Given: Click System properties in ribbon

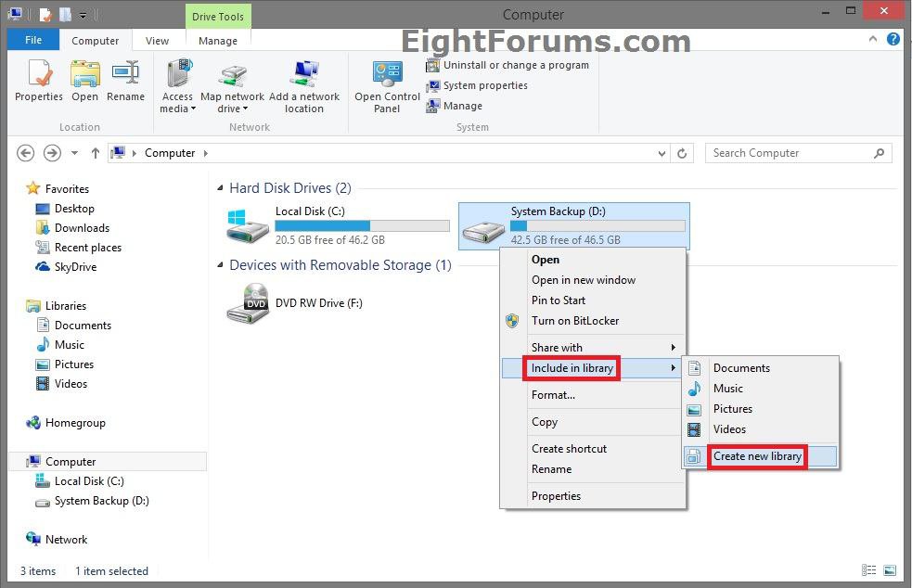Looking at the screenshot, I should (484, 85).
